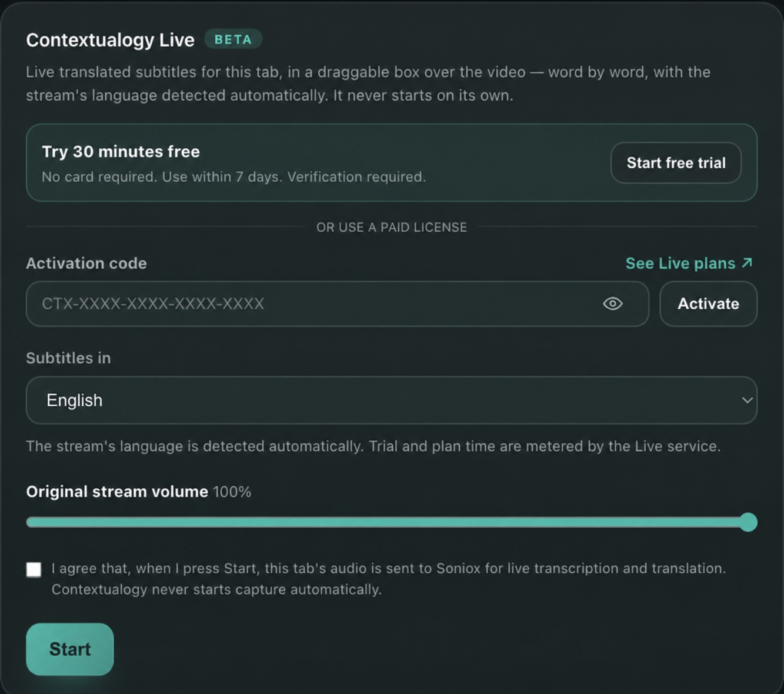Screen dimensions: 784x694
Task: Click the 'Subtitles in' label
Action: [68, 358]
